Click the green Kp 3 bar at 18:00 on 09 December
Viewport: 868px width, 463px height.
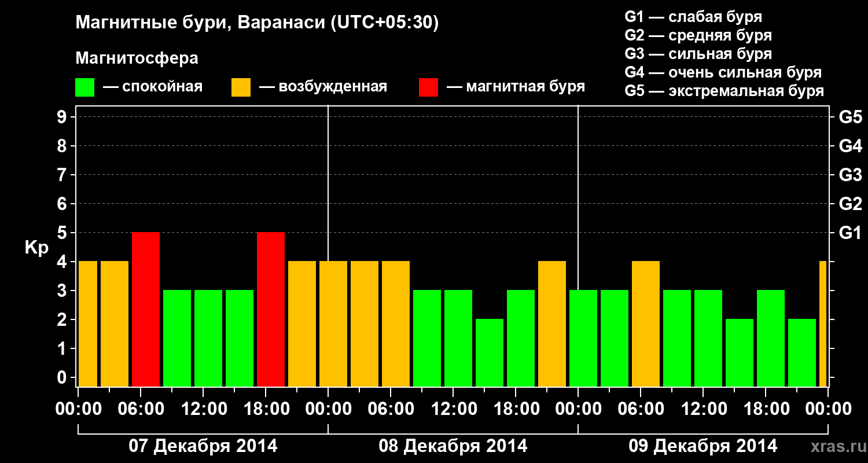point(771,339)
